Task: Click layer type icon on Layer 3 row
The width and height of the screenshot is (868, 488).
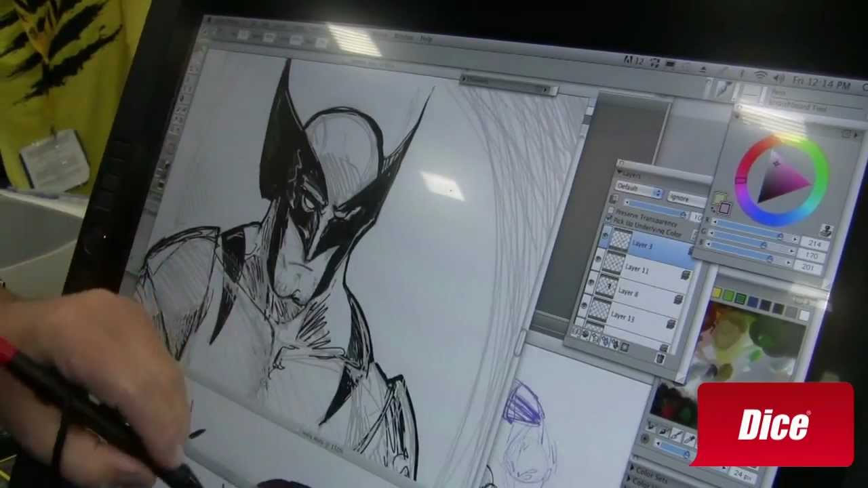Action: coord(691,251)
